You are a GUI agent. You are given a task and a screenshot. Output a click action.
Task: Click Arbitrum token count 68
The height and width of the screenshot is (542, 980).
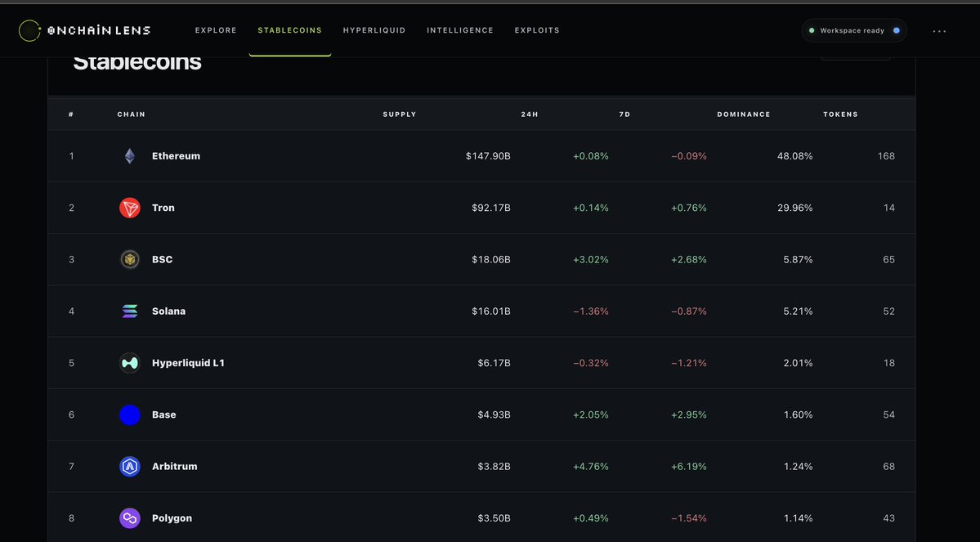tap(888, 466)
